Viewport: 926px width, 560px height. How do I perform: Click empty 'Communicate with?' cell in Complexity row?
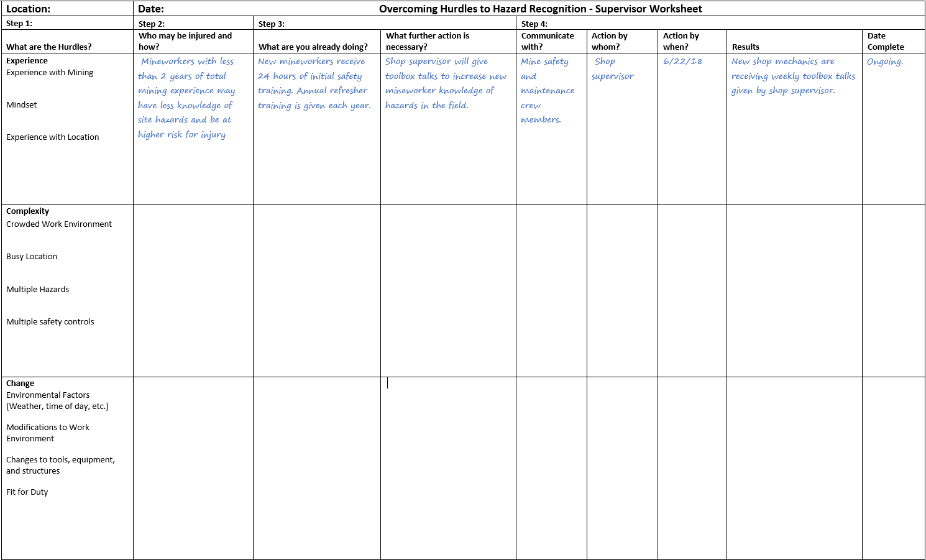click(551, 290)
